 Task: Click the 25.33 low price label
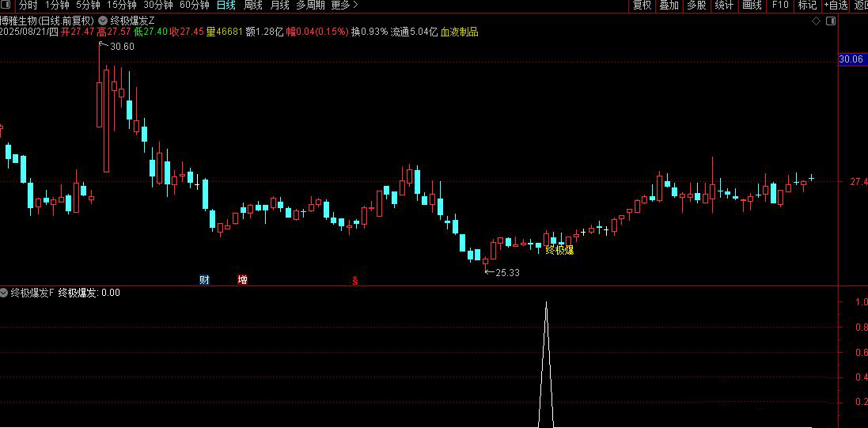pos(508,272)
